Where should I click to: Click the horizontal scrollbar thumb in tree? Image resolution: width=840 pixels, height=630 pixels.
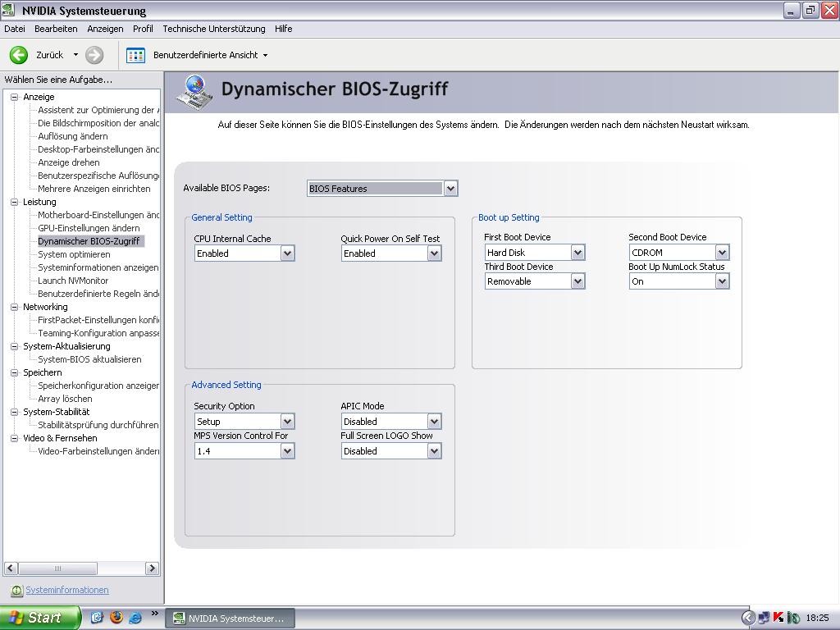coord(58,568)
